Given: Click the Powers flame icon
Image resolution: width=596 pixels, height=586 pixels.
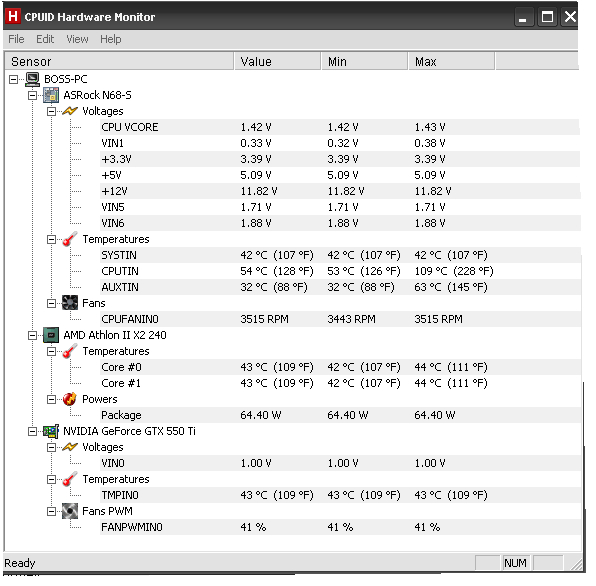Looking at the screenshot, I should 70,399.
